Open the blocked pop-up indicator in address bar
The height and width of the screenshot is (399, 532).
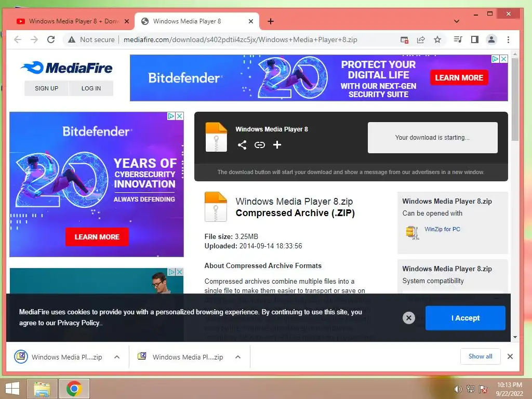[404, 39]
